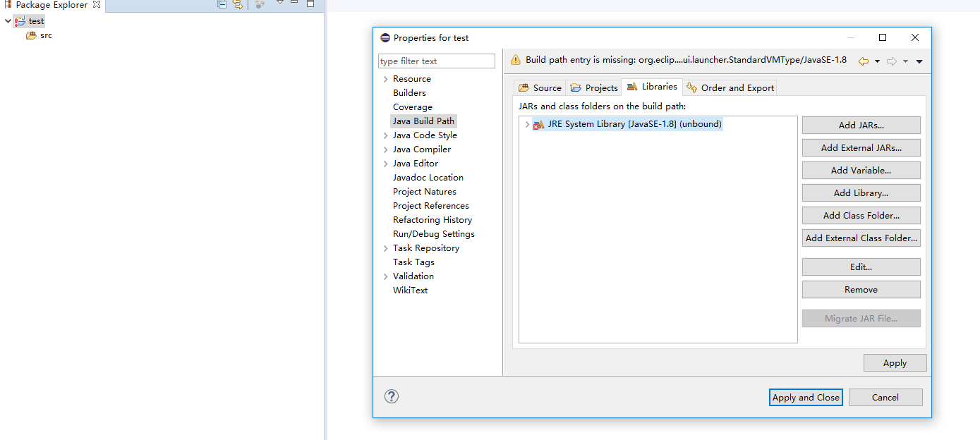Remove the selected library entry
The image size is (980, 440).
[x=861, y=289]
